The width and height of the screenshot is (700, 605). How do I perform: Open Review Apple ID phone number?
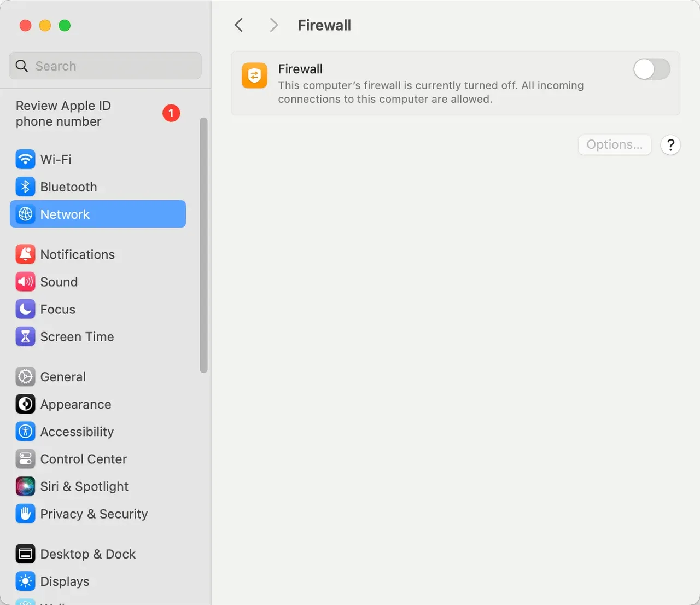pyautogui.click(x=98, y=114)
